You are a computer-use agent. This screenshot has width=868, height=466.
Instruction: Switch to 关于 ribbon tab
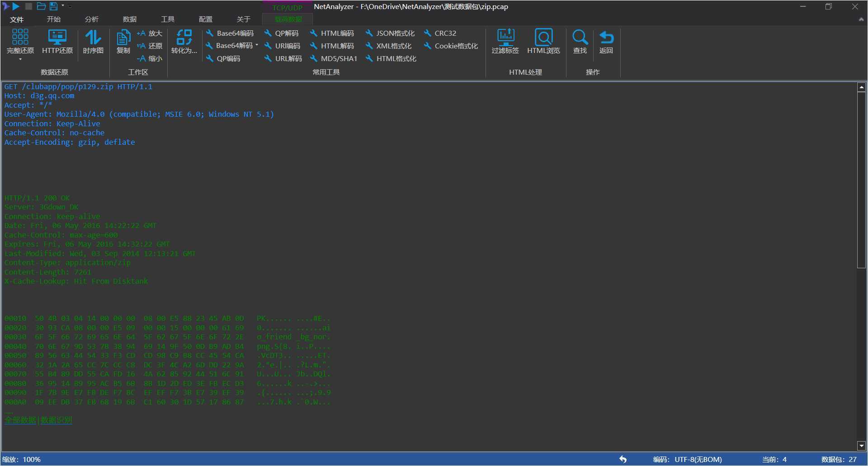point(243,19)
